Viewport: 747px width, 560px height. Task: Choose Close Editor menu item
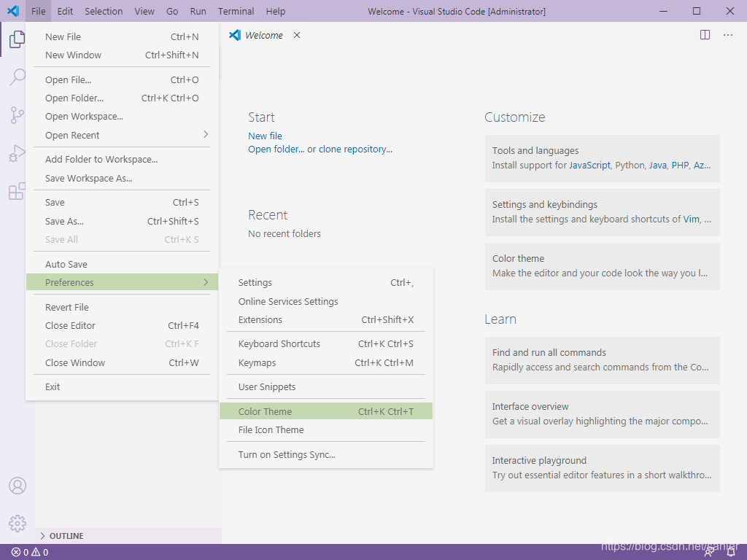[x=122, y=325]
